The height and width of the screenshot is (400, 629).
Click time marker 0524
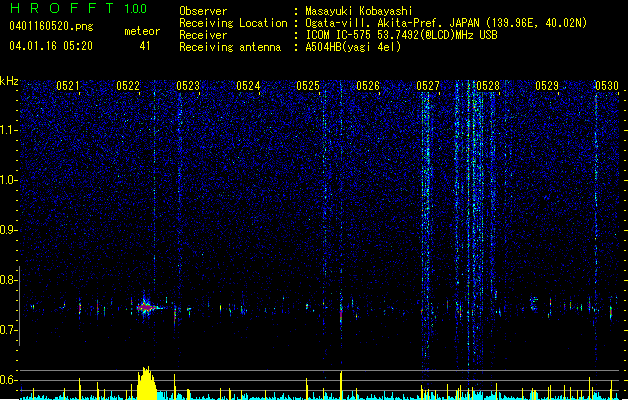248,86
